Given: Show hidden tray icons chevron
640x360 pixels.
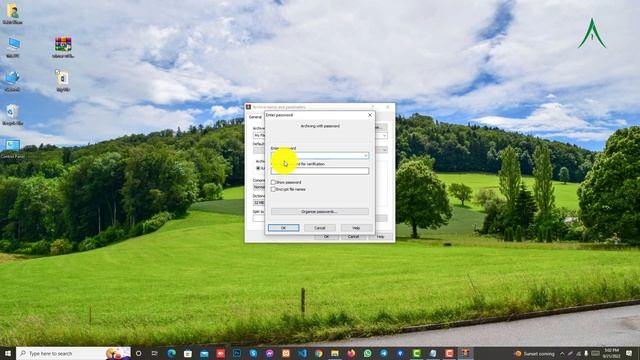Looking at the screenshot, I should click(562, 353).
